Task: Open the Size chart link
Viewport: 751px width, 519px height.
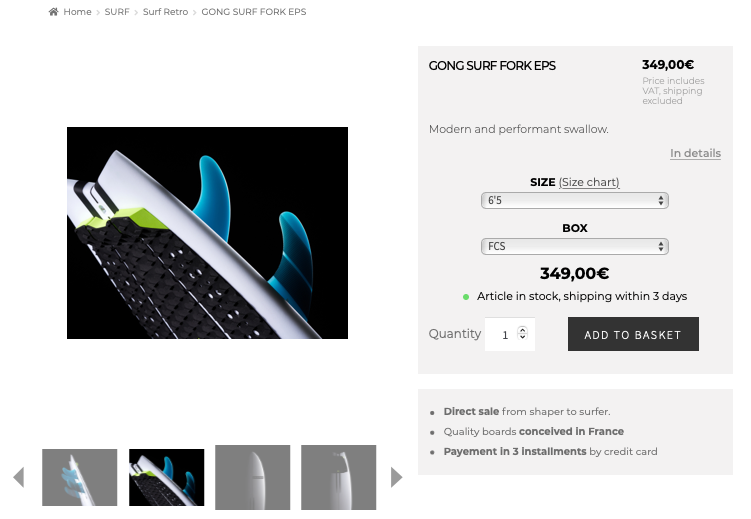Action: [589, 182]
